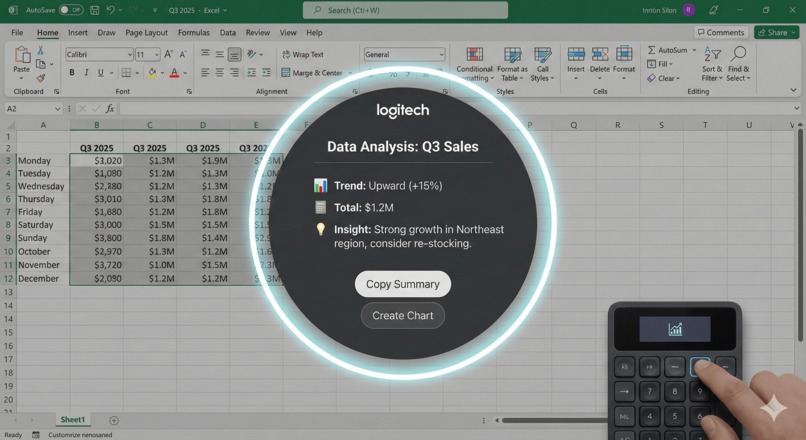Click the Search box in title bar
806x440 pixels.
coord(405,10)
